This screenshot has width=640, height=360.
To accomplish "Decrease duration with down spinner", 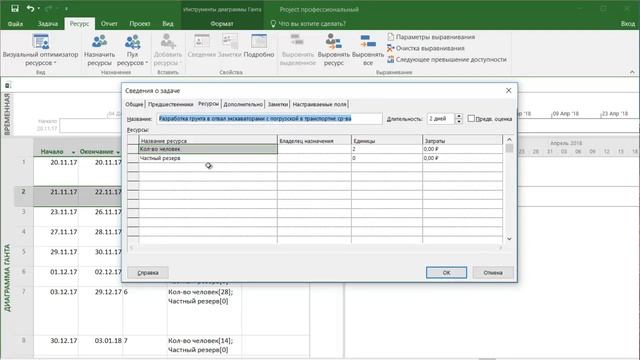I will [459, 122].
